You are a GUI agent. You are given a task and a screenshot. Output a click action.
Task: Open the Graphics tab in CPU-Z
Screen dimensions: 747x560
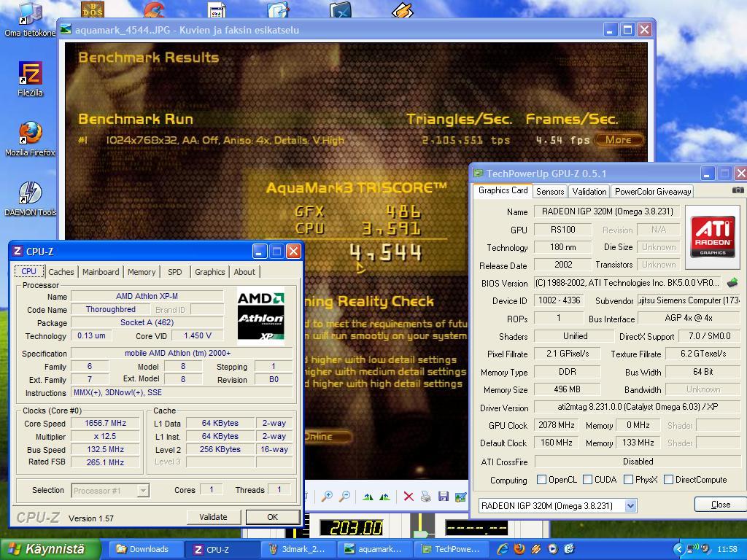pyautogui.click(x=209, y=272)
